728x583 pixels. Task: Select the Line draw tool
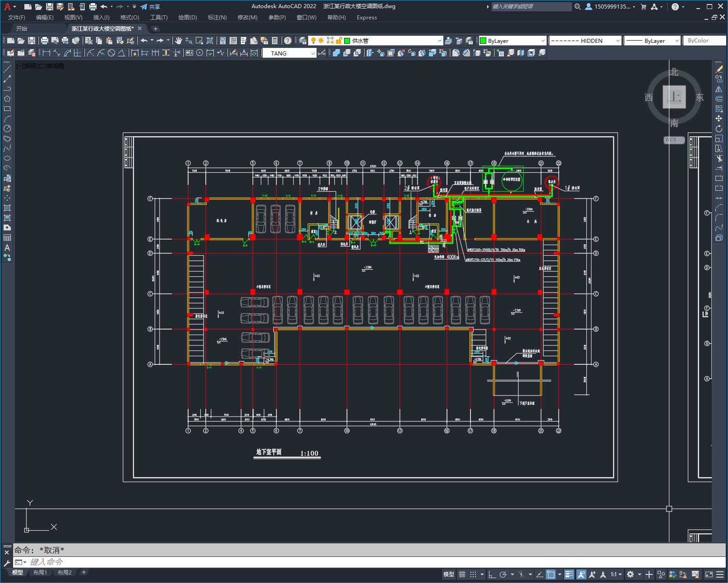(x=7, y=69)
